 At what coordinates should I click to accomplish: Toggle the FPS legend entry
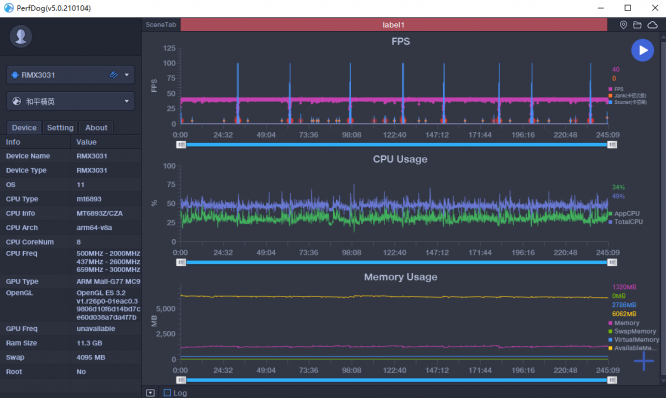coord(616,89)
